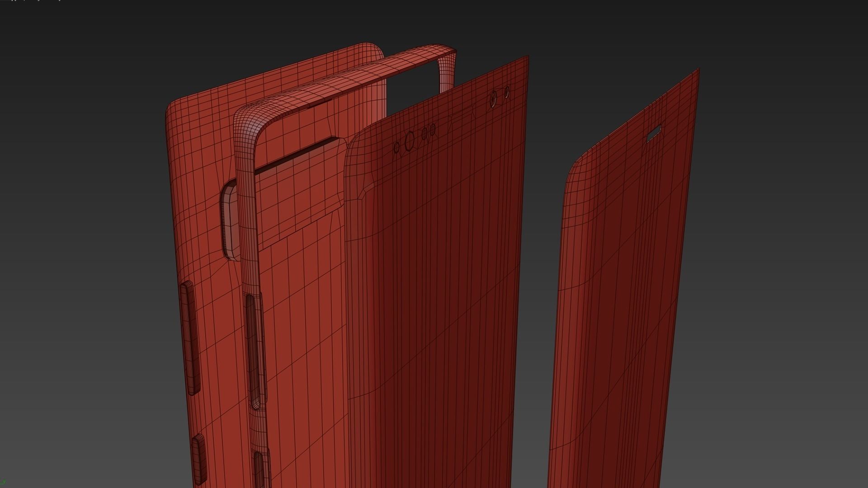Select the rounded top-left corner of frame
The height and width of the screenshot is (488, 868).
coord(246,120)
